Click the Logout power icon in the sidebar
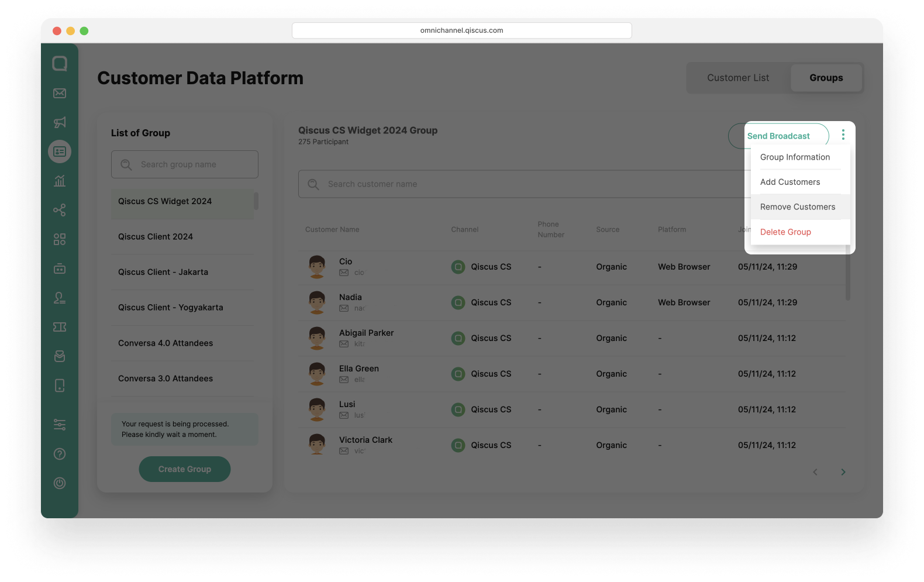Screen dimensions: 924x582 point(60,483)
